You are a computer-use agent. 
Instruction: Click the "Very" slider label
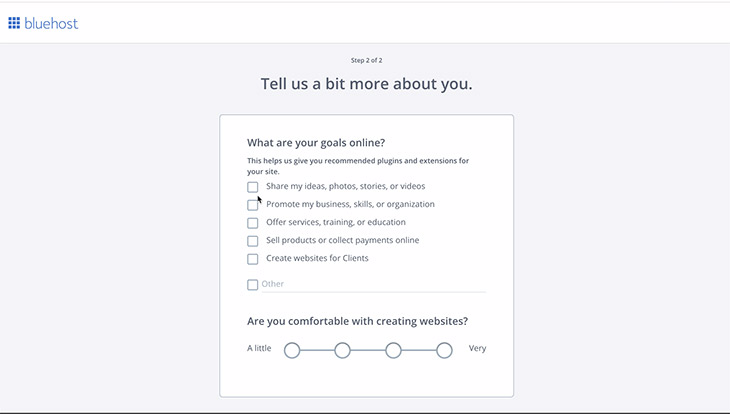477,349
